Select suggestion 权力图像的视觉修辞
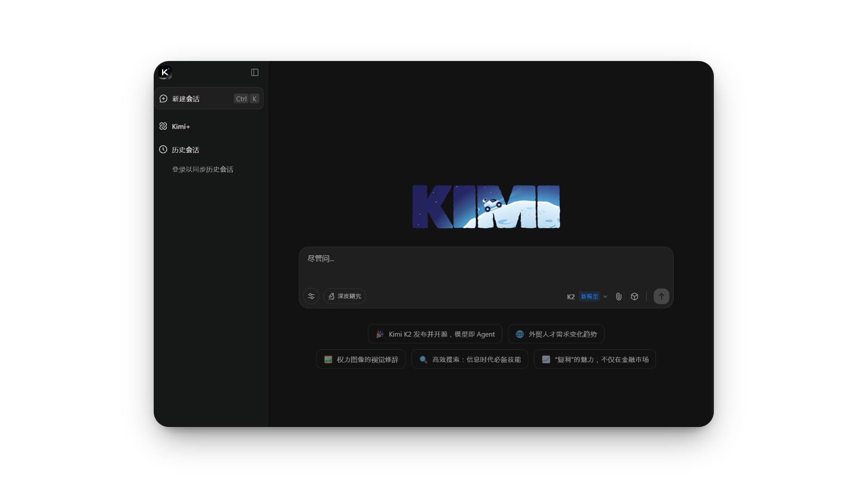Image resolution: width=868 pixels, height=488 pixels. (x=361, y=359)
